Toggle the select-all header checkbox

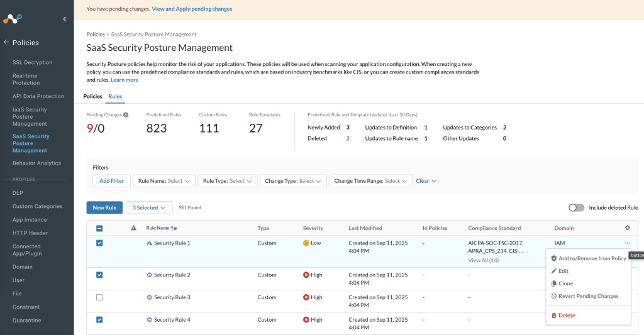pyautogui.click(x=99, y=228)
